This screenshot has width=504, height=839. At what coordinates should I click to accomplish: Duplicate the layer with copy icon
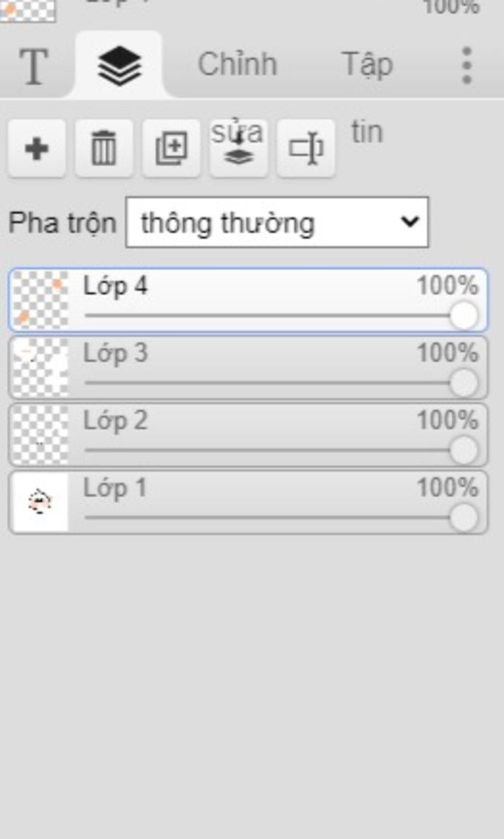(x=171, y=148)
